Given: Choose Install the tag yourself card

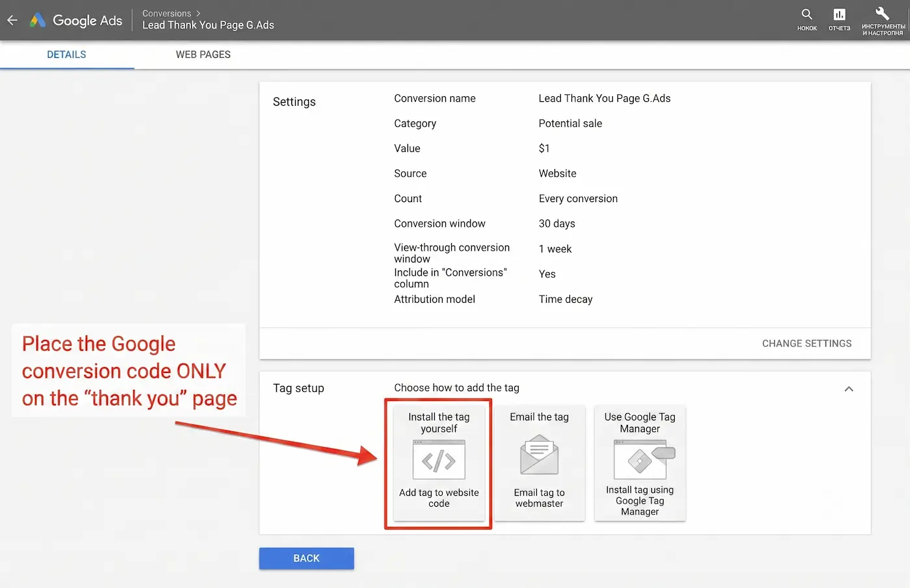Looking at the screenshot, I should (x=439, y=463).
